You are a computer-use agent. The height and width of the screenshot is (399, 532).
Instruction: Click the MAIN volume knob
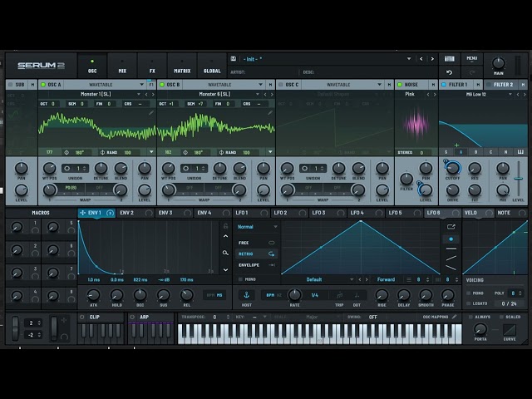coord(498,63)
